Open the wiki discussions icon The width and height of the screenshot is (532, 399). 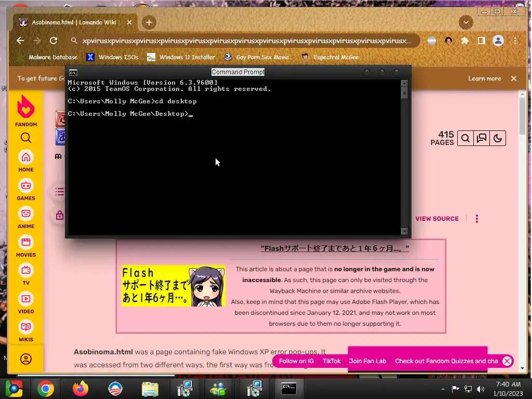click(482, 138)
